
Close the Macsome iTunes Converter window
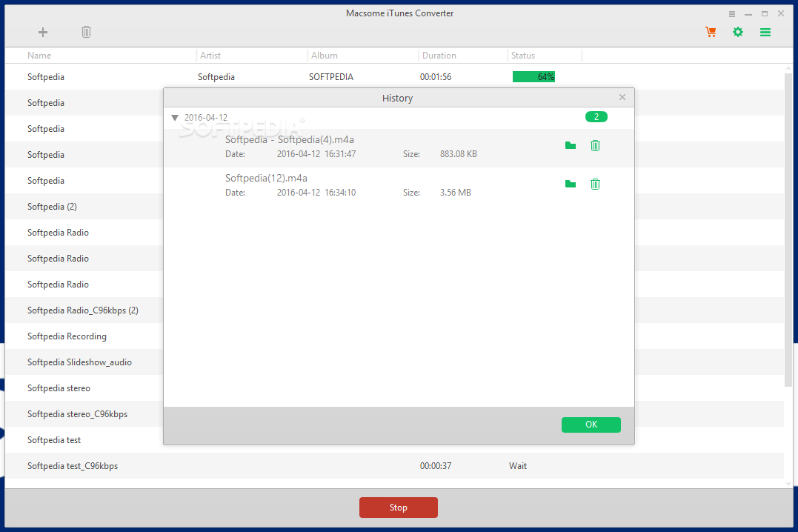coord(781,14)
